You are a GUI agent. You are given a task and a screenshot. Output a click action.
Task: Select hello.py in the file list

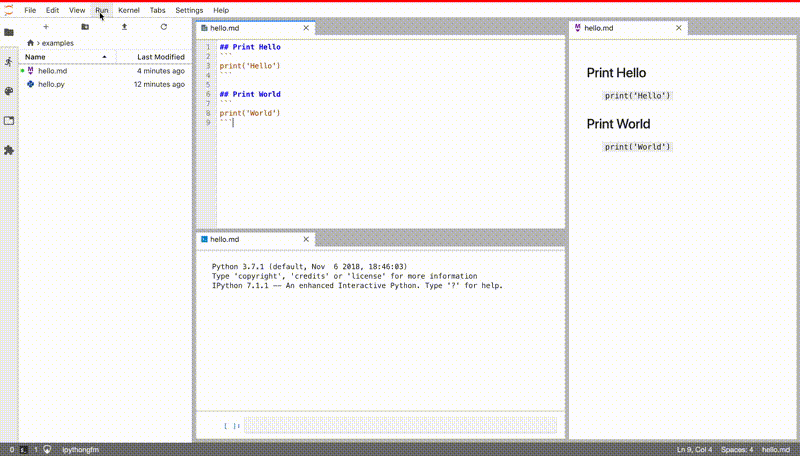click(x=105, y=84)
